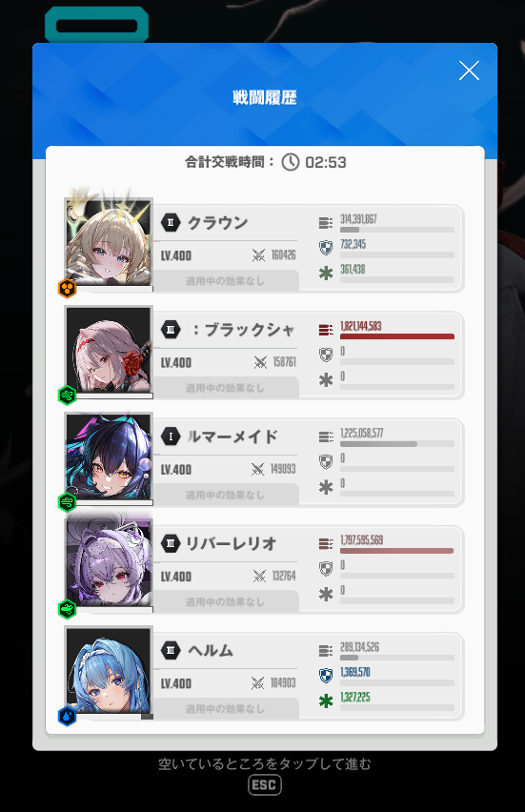525x812 pixels.
Task: Click the burst II hexagon beside クラウン
Action: click(x=171, y=223)
